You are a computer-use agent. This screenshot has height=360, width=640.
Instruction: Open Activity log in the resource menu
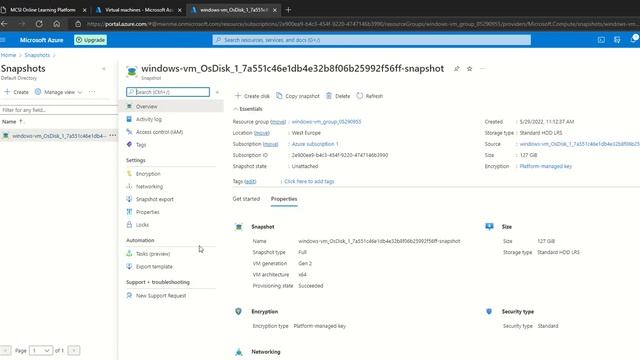[x=149, y=119]
